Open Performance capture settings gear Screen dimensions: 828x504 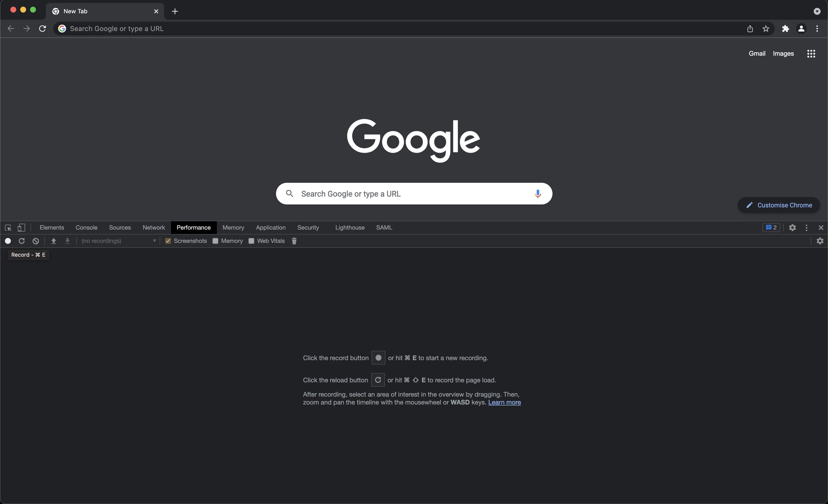pos(820,241)
